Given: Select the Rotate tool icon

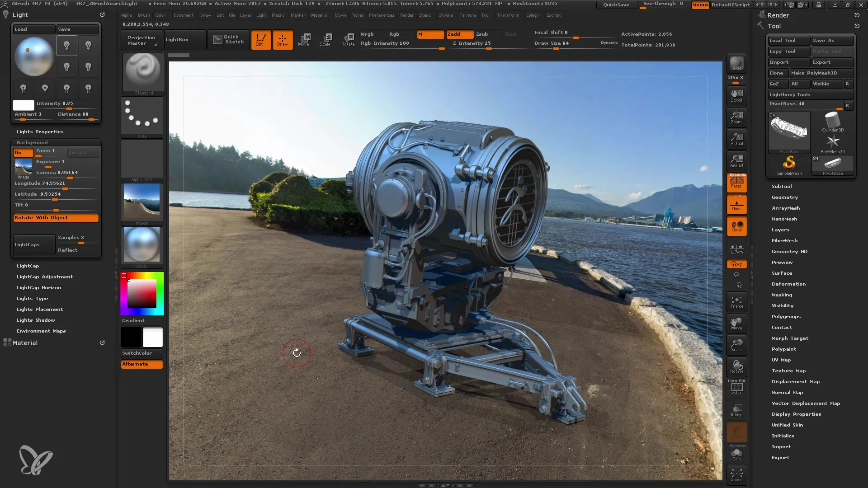Looking at the screenshot, I should point(347,39).
